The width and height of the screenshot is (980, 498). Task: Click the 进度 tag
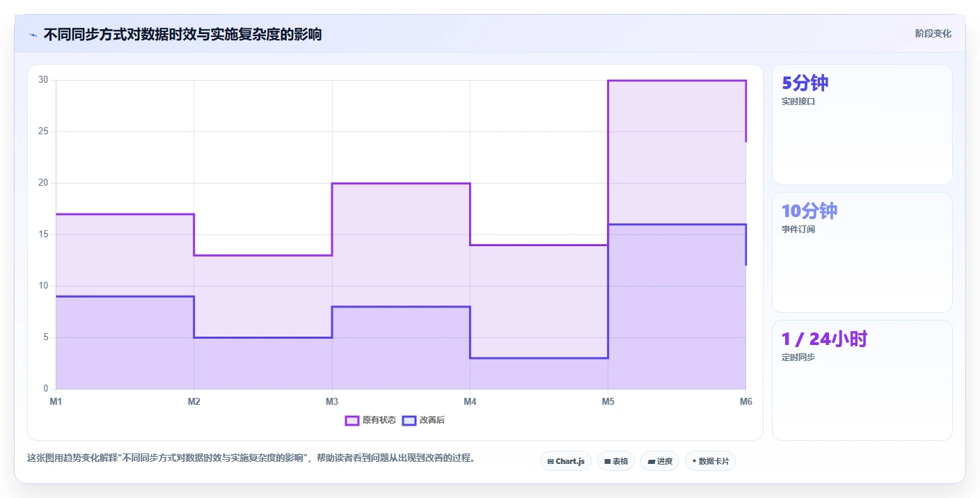tap(660, 461)
